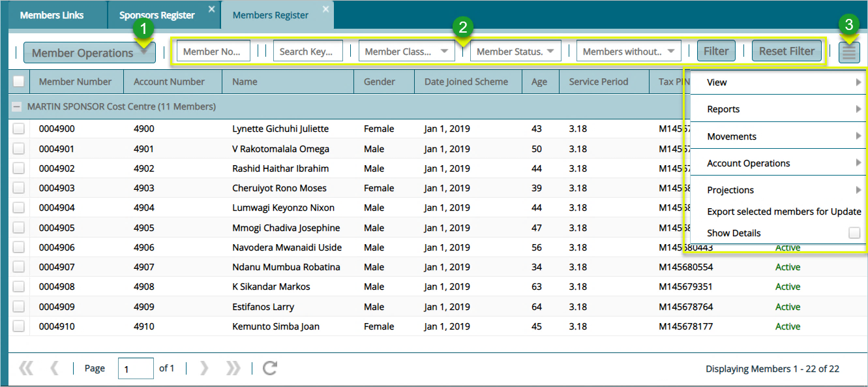The width and height of the screenshot is (868, 387).
Task: Open the Member Operations dropdown
Action: 89,52
